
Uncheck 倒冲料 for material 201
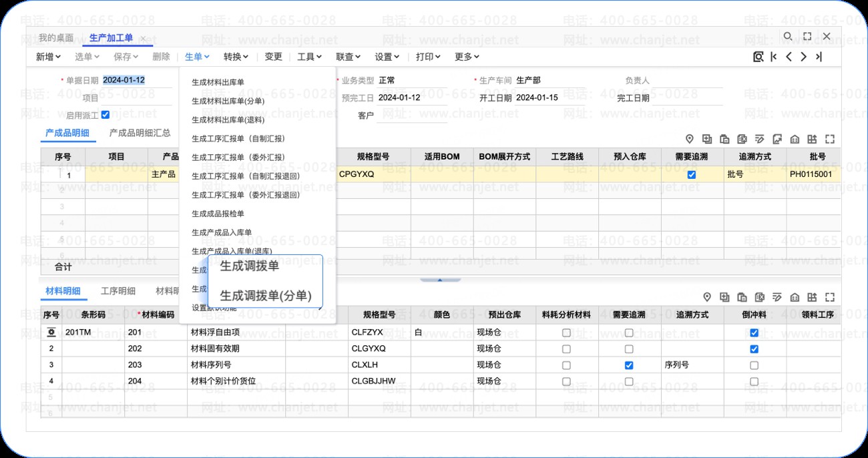point(754,332)
